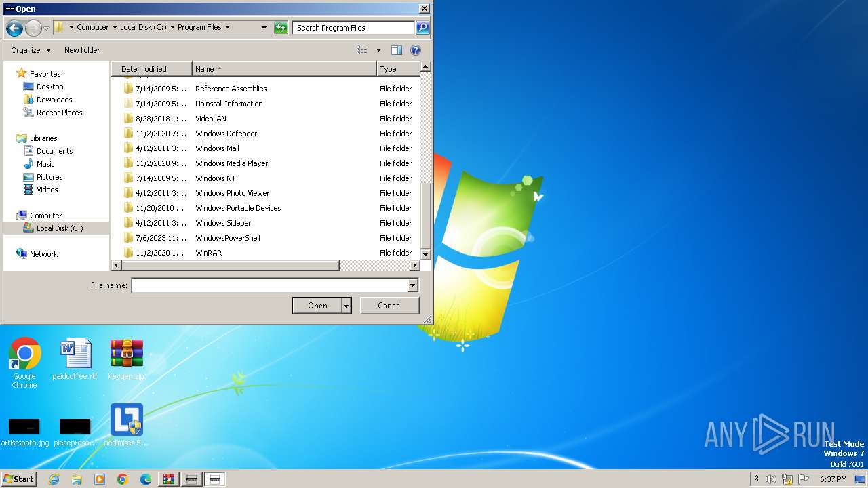Click the Forward navigation arrow
The width and height of the screenshot is (868, 488).
point(33,28)
